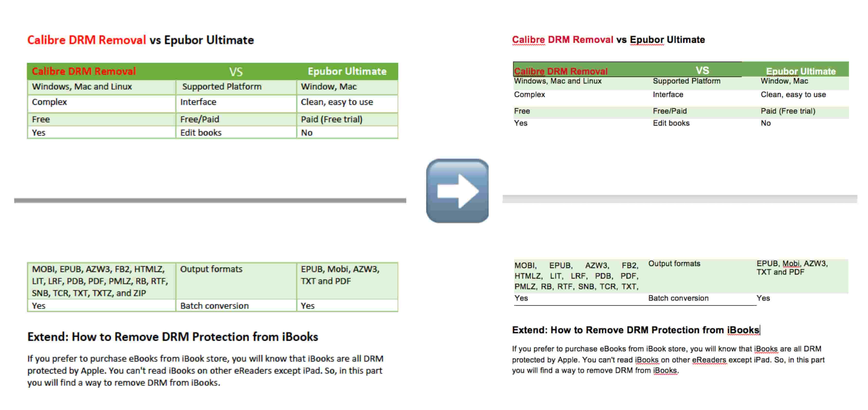Click left table cell 'Yes' in Edit books row

[38, 133]
